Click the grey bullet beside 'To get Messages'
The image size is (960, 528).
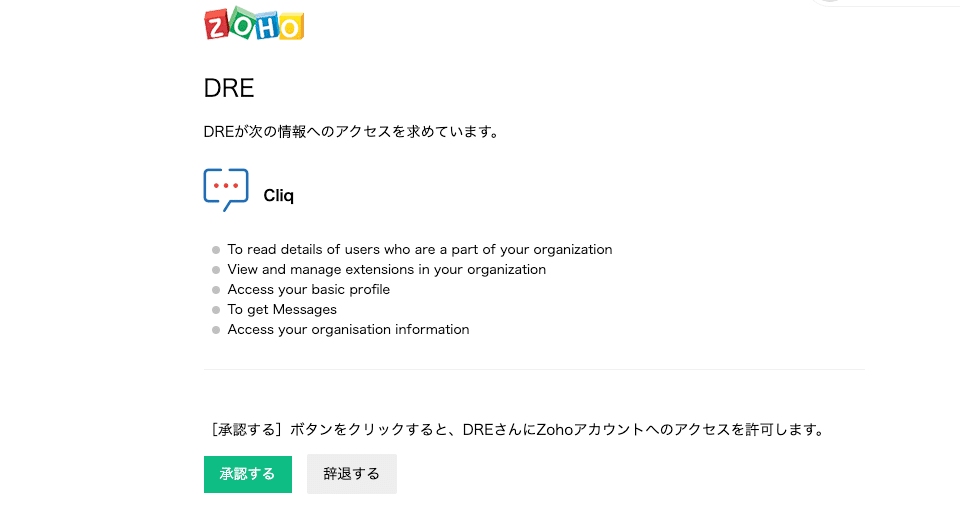(x=216, y=310)
